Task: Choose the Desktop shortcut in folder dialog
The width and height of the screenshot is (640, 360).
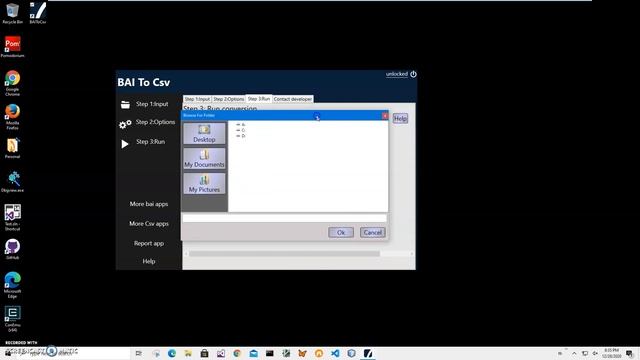Action: (x=204, y=133)
